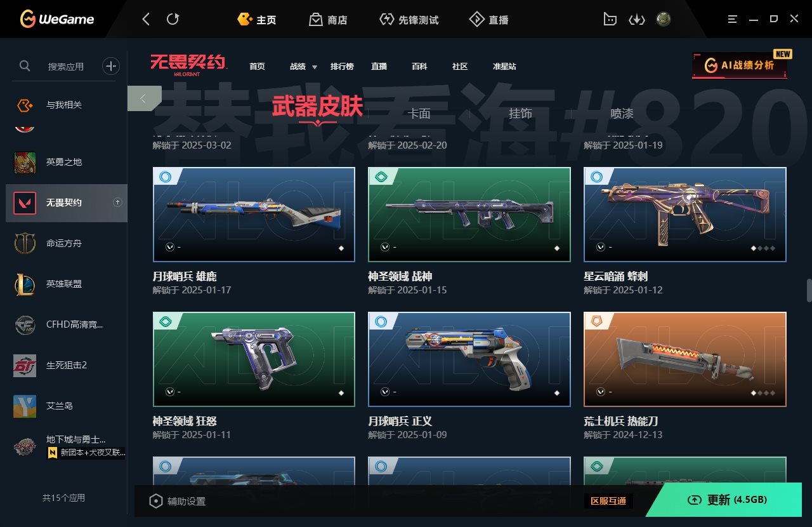Refresh the page with the reload icon
Image resolution: width=812 pixels, height=527 pixels.
[173, 19]
